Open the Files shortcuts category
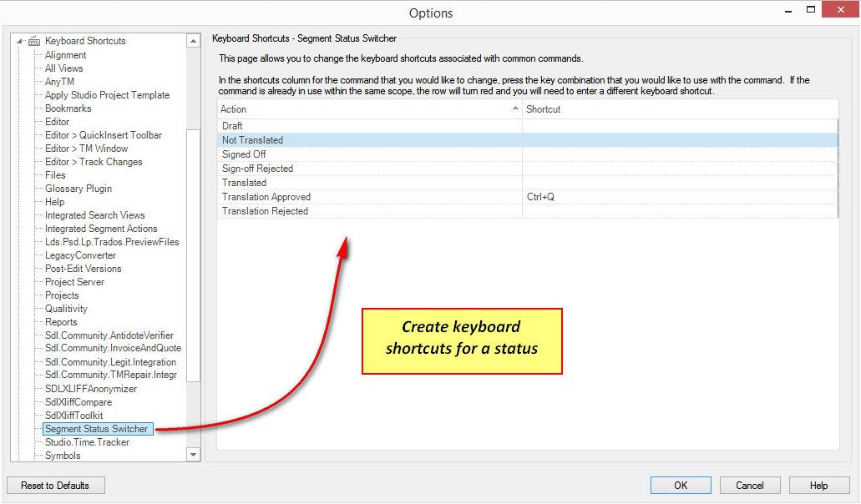The image size is (861, 504). coord(55,175)
